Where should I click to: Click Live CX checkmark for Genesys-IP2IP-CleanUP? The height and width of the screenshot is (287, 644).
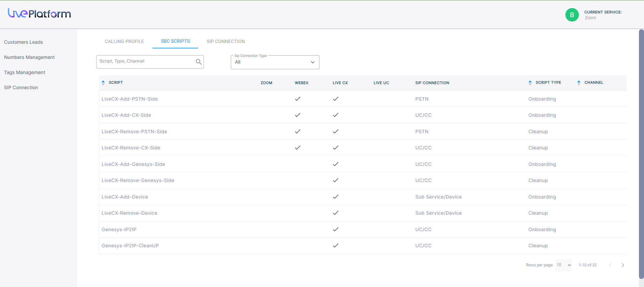click(336, 246)
